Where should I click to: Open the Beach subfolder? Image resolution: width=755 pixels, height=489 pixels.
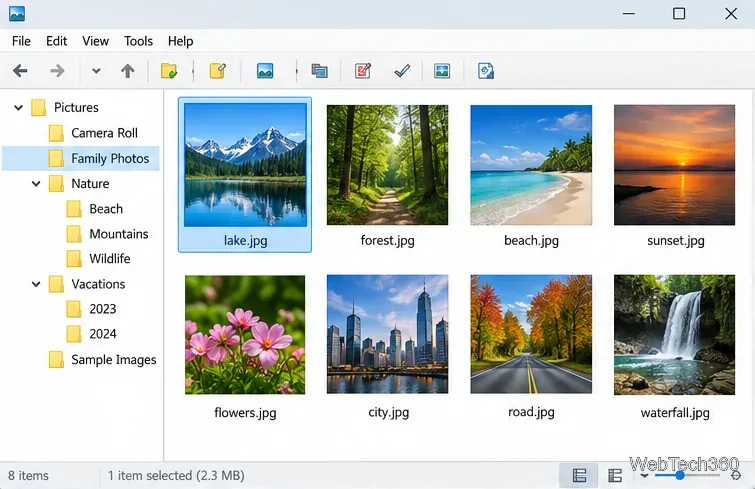tap(106, 209)
